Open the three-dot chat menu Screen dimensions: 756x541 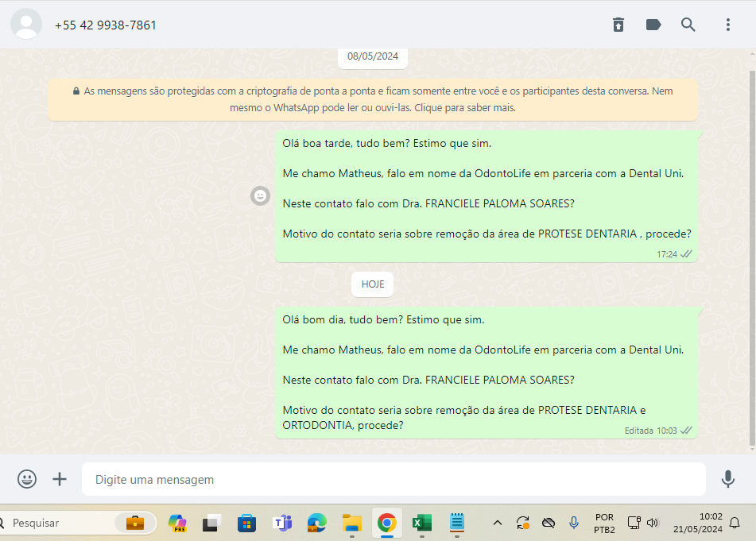[728, 25]
